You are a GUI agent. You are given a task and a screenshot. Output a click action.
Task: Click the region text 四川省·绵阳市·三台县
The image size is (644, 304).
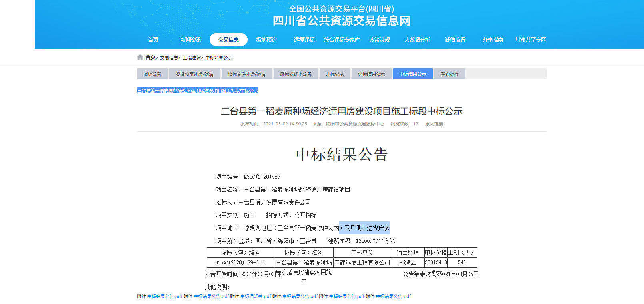(286, 241)
